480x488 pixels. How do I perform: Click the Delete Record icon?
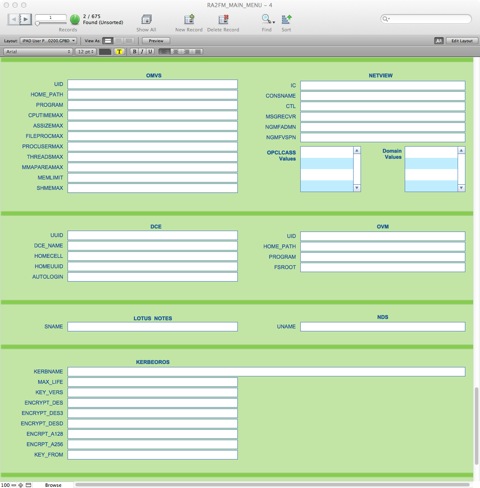click(x=223, y=19)
